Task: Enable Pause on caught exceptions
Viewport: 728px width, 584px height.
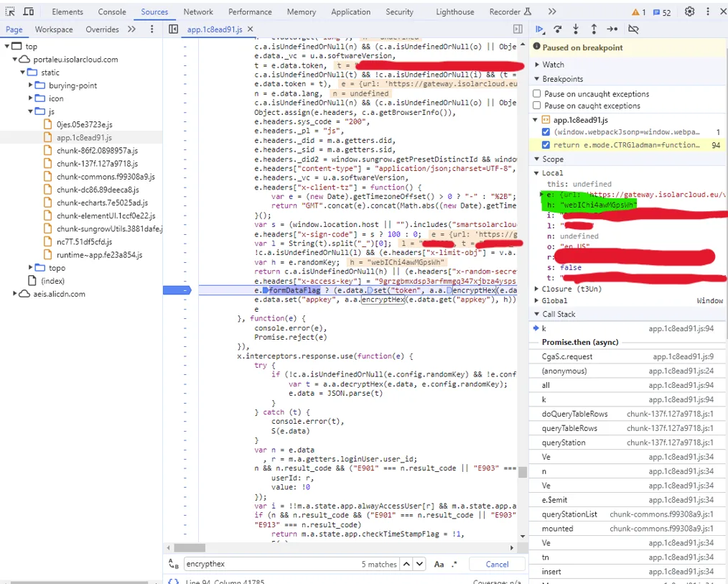Action: point(537,106)
